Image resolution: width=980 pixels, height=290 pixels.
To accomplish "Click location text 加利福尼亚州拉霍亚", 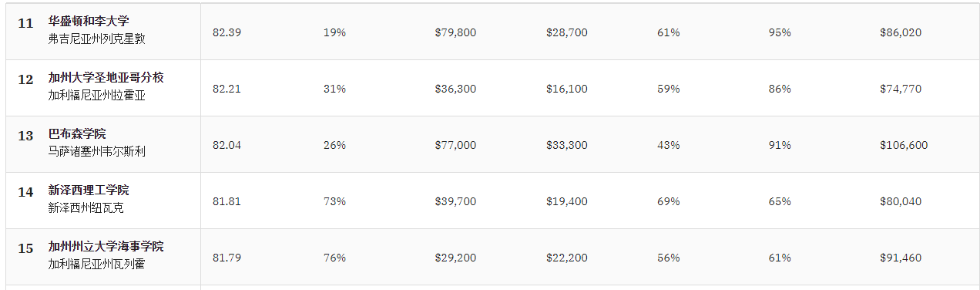I will pyautogui.click(x=96, y=96).
